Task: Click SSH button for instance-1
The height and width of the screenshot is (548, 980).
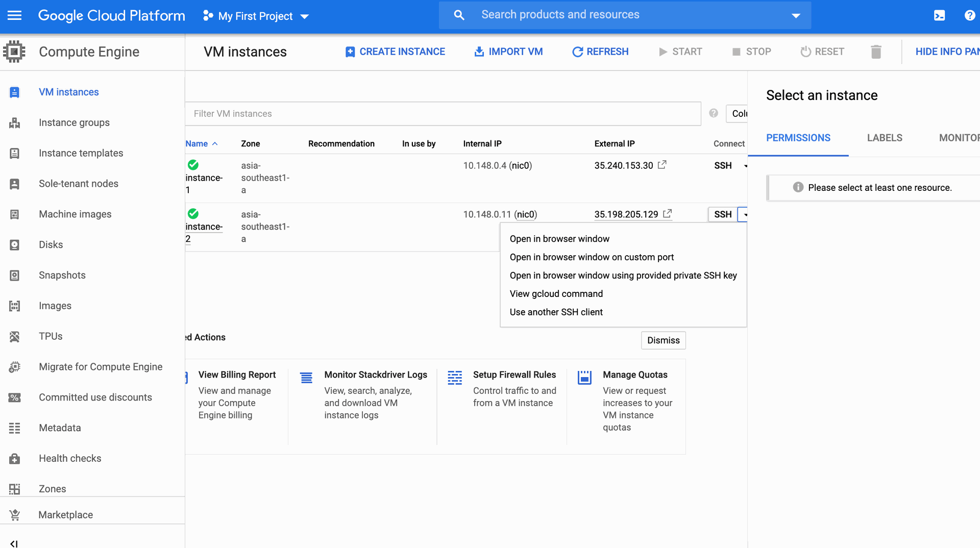Action: pyautogui.click(x=723, y=166)
